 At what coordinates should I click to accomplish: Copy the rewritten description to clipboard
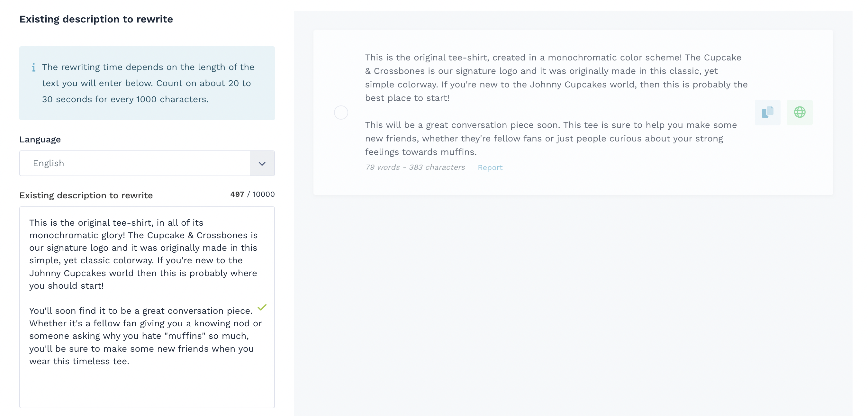tap(767, 112)
